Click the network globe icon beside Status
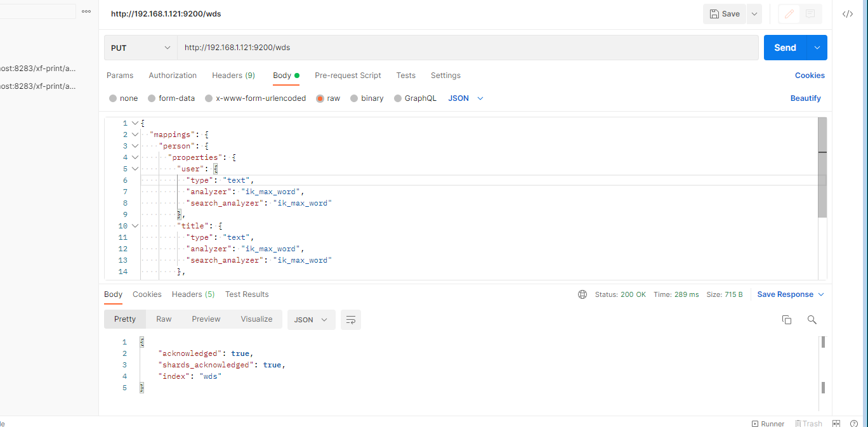Screen dimensions: 868x427 (x=582, y=294)
